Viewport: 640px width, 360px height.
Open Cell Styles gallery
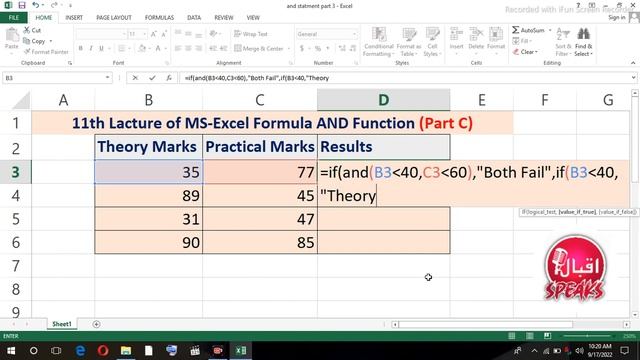point(432,42)
